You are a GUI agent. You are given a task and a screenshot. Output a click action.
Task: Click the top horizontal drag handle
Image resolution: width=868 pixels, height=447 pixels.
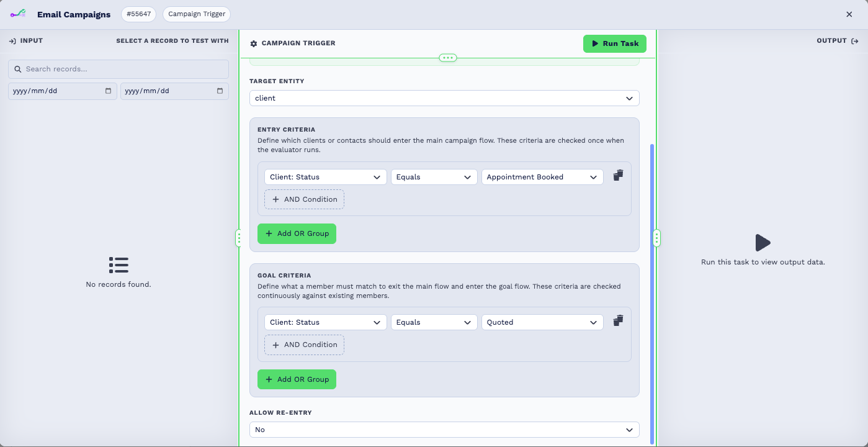click(448, 58)
